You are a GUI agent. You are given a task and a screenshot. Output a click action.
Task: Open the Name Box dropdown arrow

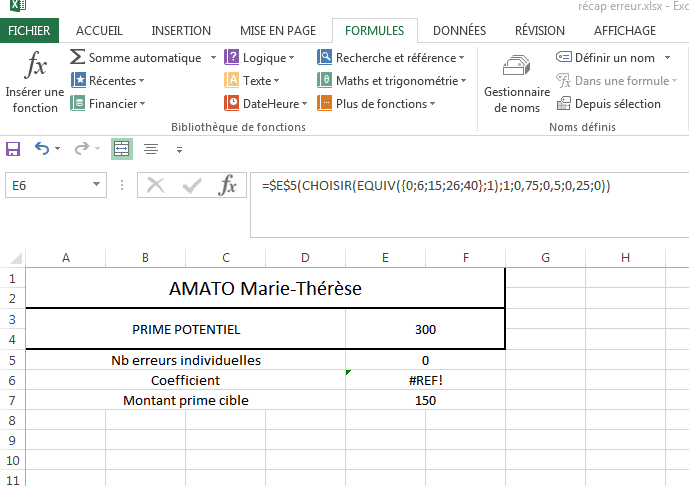[96, 185]
